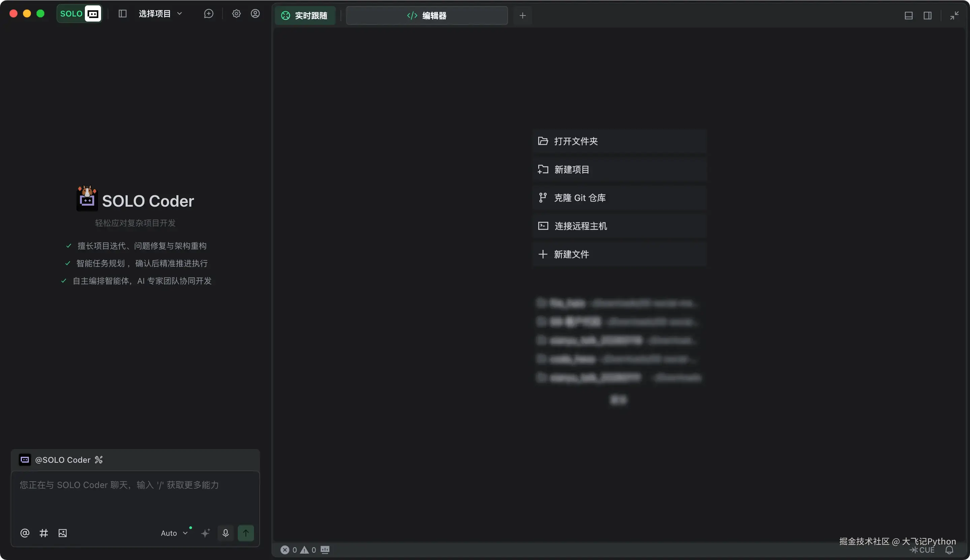Image resolution: width=970 pixels, height=560 pixels.
Task: Toggle the bottom panel layout
Action: coord(908,15)
